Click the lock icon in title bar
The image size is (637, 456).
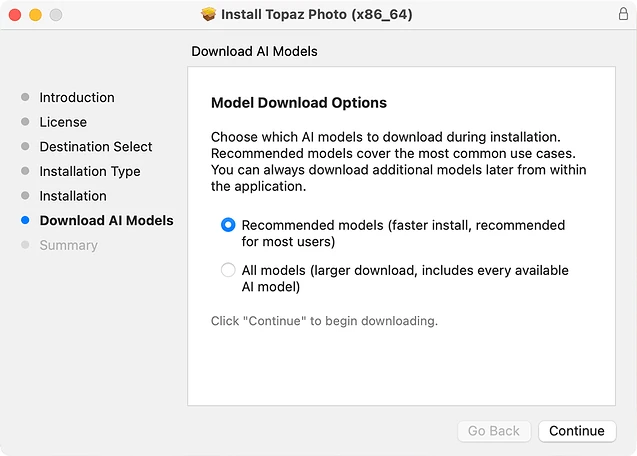(x=623, y=15)
